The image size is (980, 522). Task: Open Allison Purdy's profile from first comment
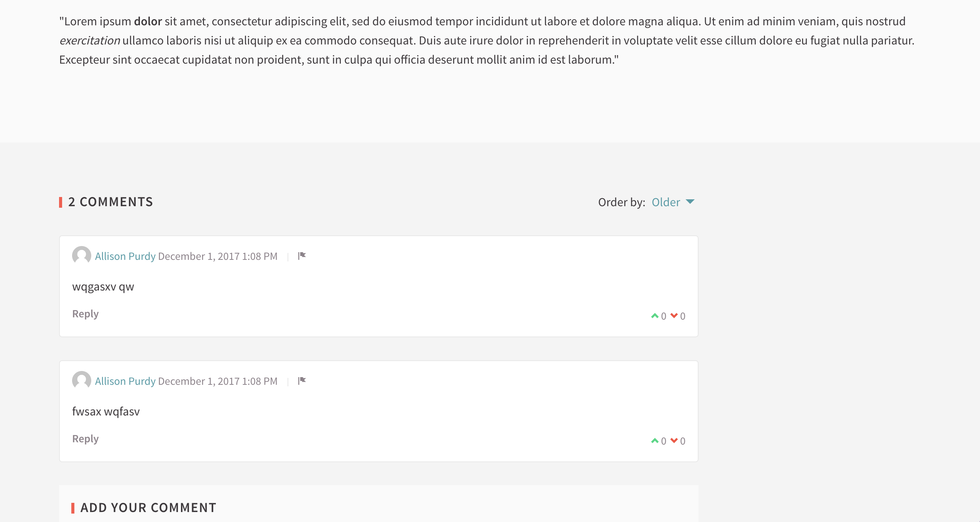point(125,256)
